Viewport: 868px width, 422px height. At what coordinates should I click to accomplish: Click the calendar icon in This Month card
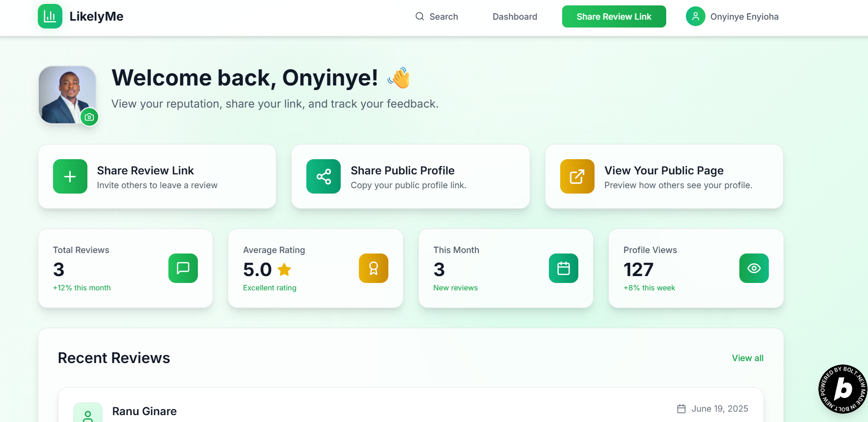tap(564, 268)
